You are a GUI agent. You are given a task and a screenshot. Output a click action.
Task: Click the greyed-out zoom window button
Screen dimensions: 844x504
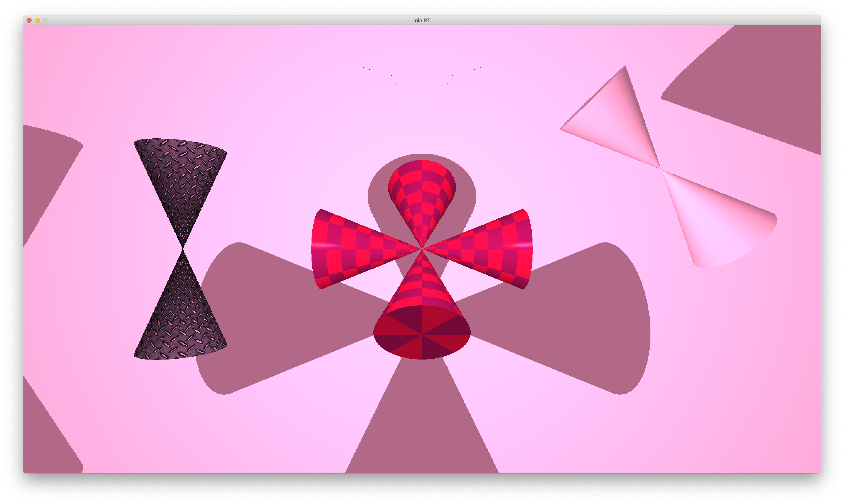pos(45,20)
